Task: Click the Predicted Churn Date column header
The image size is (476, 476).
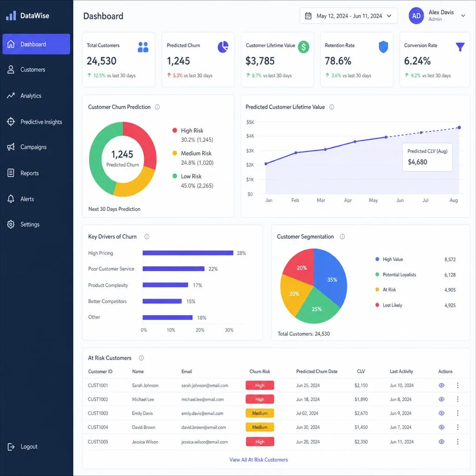Action: click(x=317, y=371)
